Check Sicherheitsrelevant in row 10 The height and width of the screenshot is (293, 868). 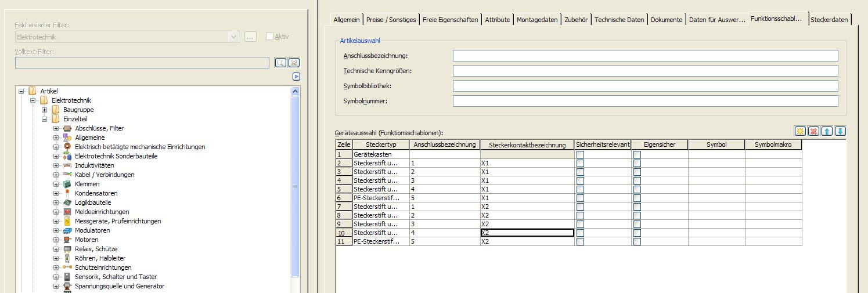[x=580, y=233]
